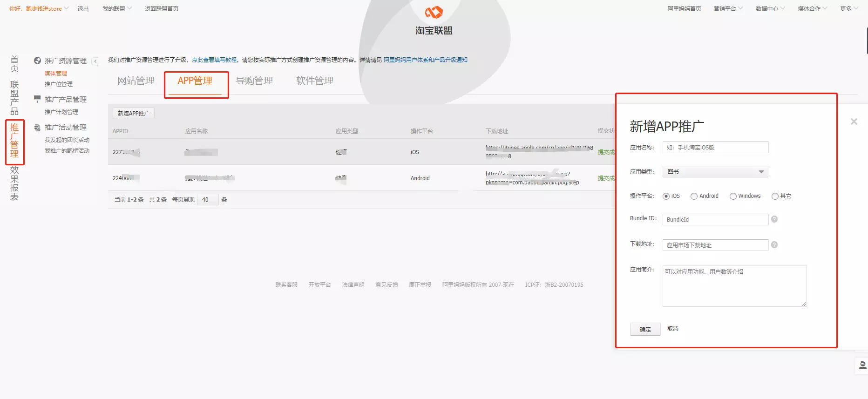Image resolution: width=868 pixels, height=399 pixels.
Task: Click the 应用名称 column header
Action: (x=196, y=131)
